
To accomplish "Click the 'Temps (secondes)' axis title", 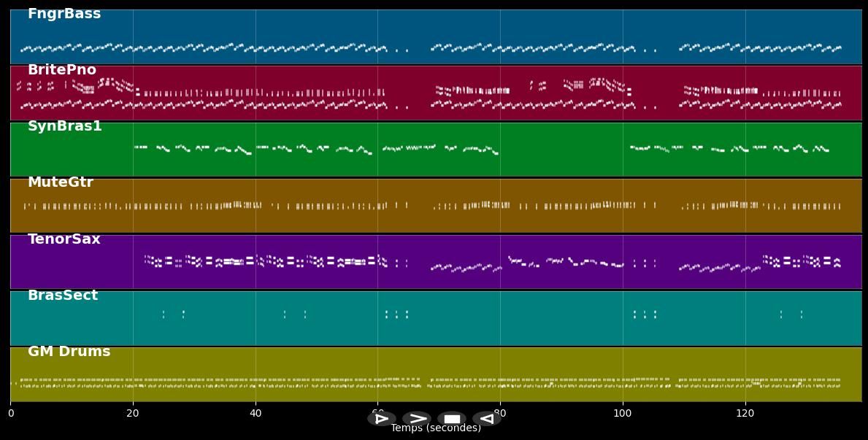I will click(436, 428).
